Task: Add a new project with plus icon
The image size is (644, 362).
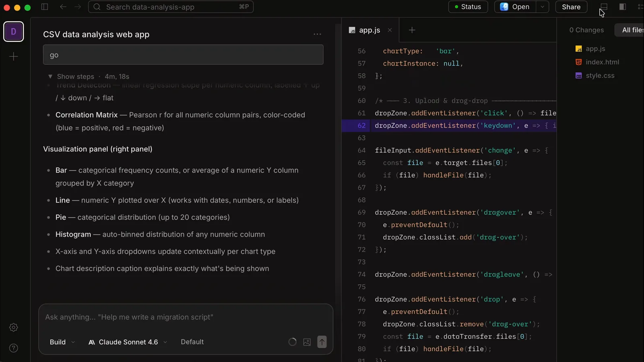Action: (14, 56)
